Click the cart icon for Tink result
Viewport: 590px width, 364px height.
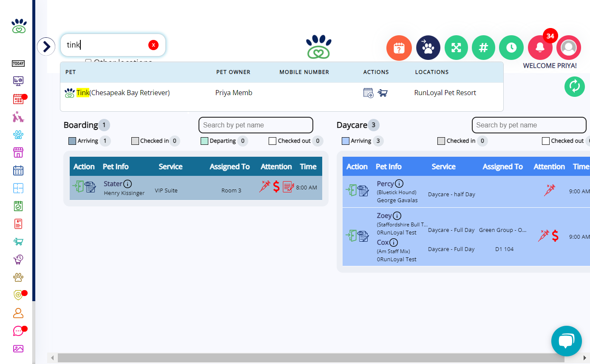(383, 93)
